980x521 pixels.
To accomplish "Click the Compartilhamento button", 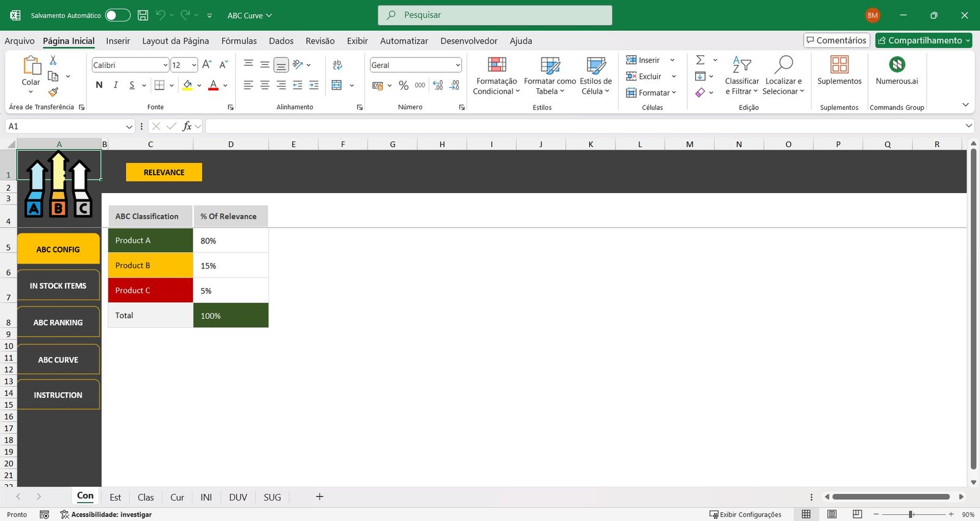I will click(x=924, y=40).
